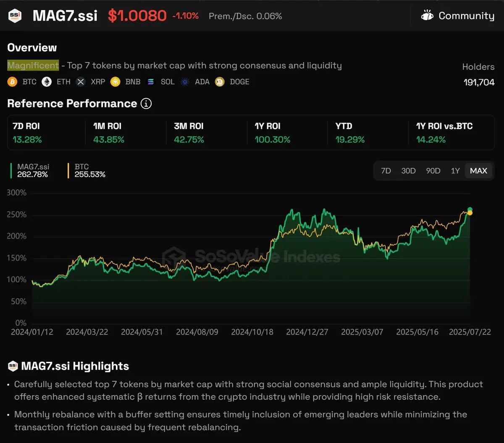Screen dimensions: 504x443
Task: Select the 7D chart range tab
Action: pos(386,171)
